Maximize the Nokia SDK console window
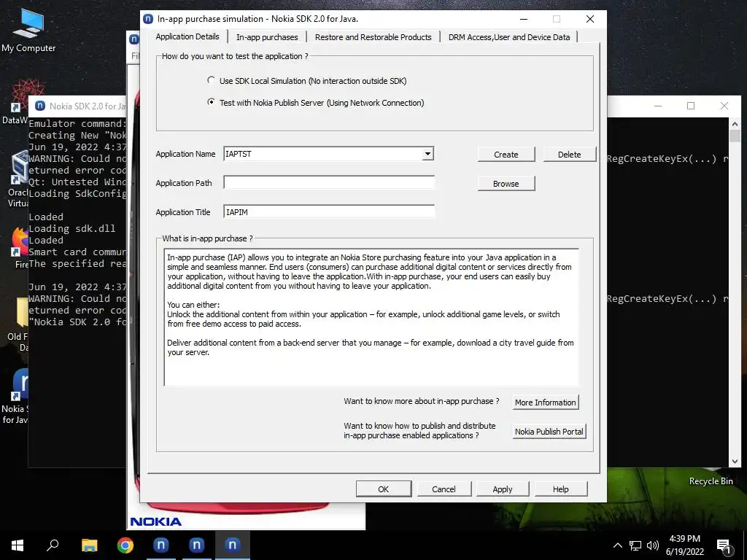The width and height of the screenshot is (747, 560). (691, 106)
